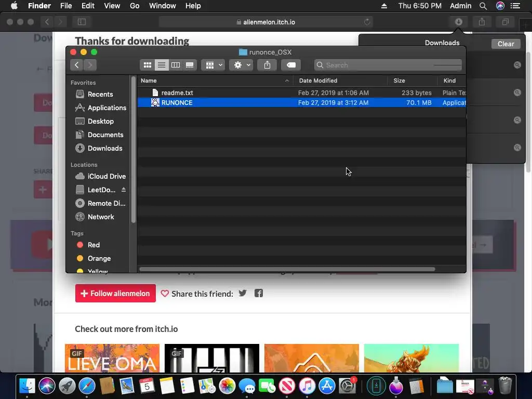The height and width of the screenshot is (399, 532).
Task: Show Safari tab overview
Action: click(505, 22)
